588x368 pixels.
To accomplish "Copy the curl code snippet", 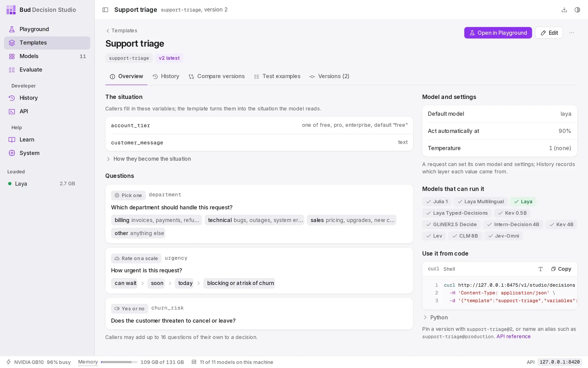I will pyautogui.click(x=561, y=269).
